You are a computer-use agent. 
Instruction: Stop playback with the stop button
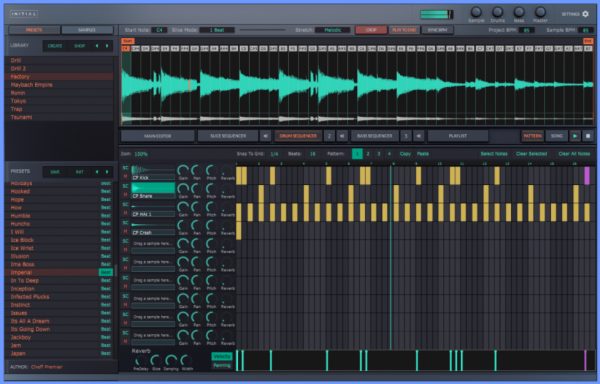[x=588, y=136]
